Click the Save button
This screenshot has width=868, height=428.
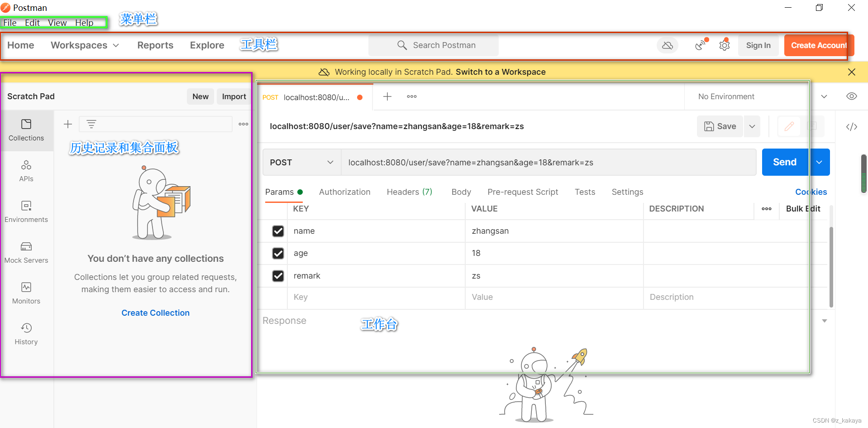720,126
